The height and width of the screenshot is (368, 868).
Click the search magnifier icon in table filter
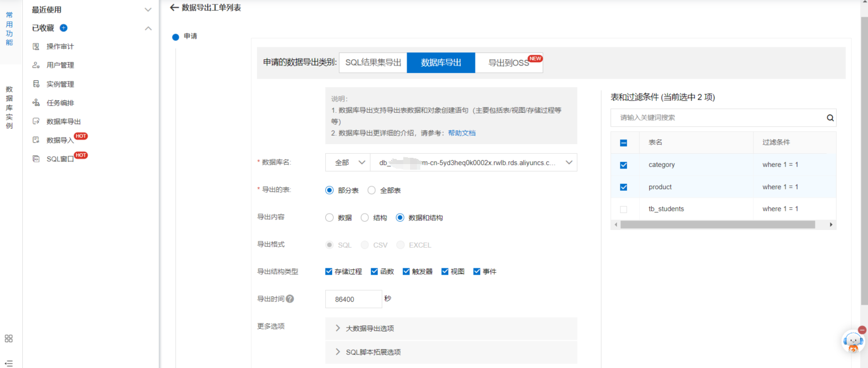pos(830,118)
